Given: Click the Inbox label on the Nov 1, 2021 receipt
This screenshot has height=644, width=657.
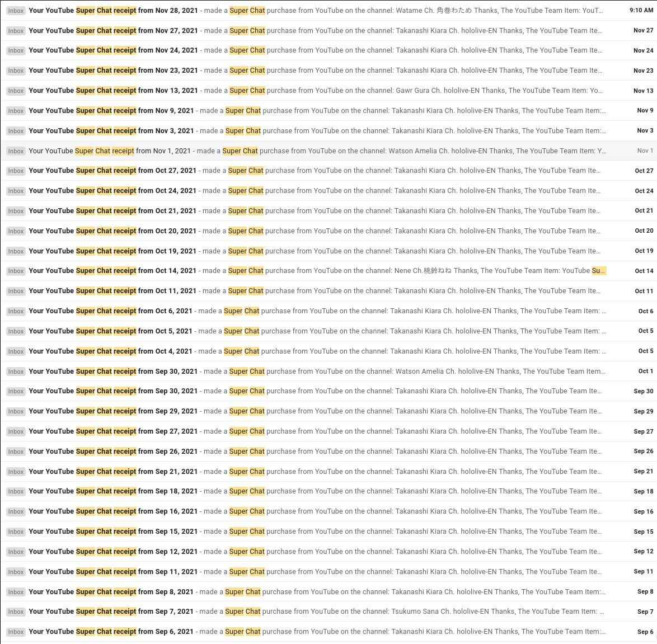Looking at the screenshot, I should pyautogui.click(x=16, y=151).
